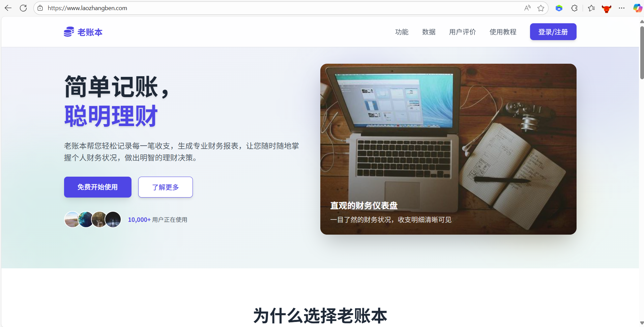Open 用户评价 in the navigation bar
This screenshot has width=644, height=327.
(462, 32)
